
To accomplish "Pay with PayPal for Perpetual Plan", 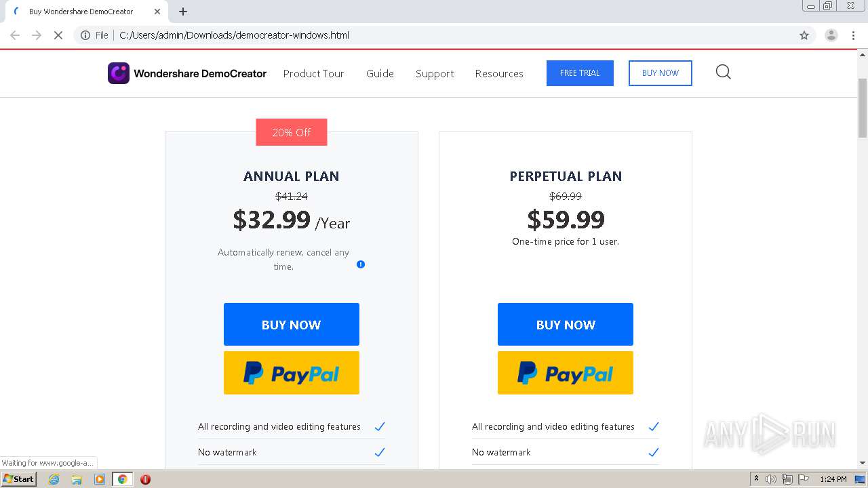I will pos(566,373).
